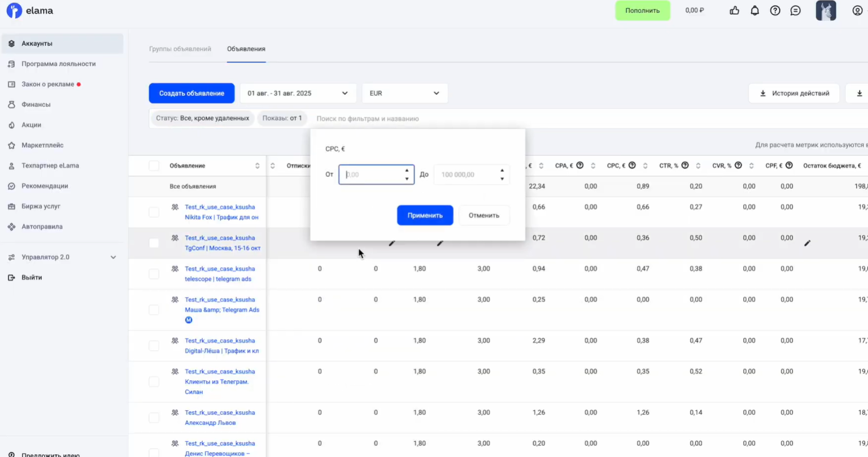Image resolution: width=868 pixels, height=457 pixels.
Task: Open Финансы in the sidebar
Action: [36, 105]
